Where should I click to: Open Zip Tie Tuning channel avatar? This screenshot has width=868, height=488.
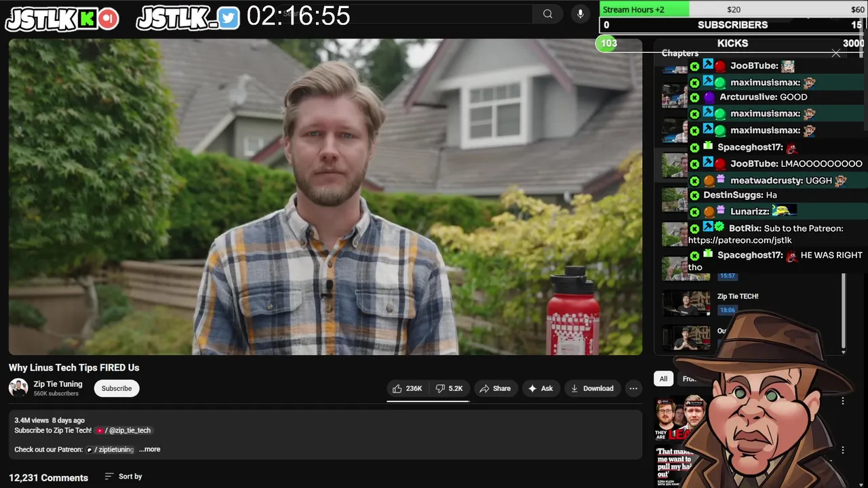click(18, 388)
